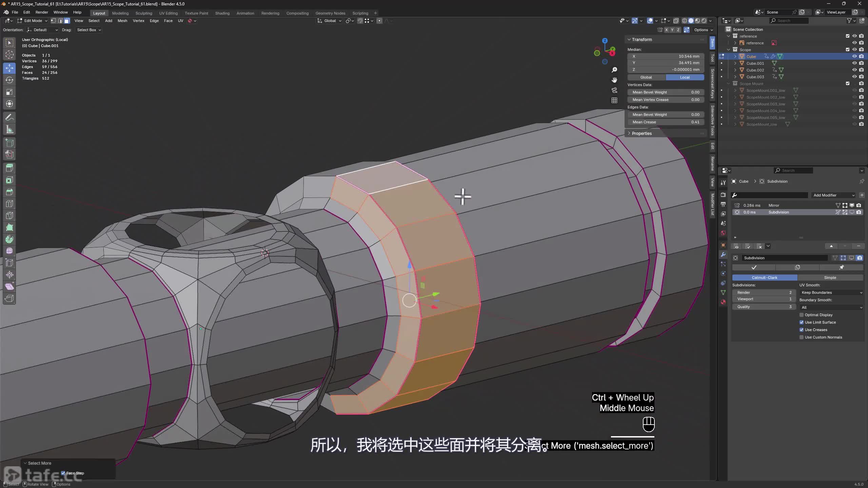Image resolution: width=868 pixels, height=488 pixels.
Task: Select the Move tool in left toolbar
Action: tap(9, 68)
